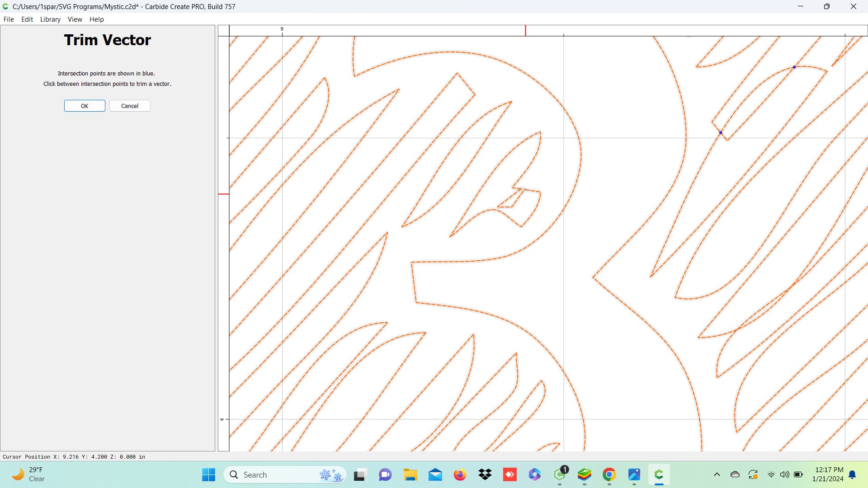Cancel the Trim Vector operation
Viewport: 868px width, 488px height.
(x=130, y=106)
